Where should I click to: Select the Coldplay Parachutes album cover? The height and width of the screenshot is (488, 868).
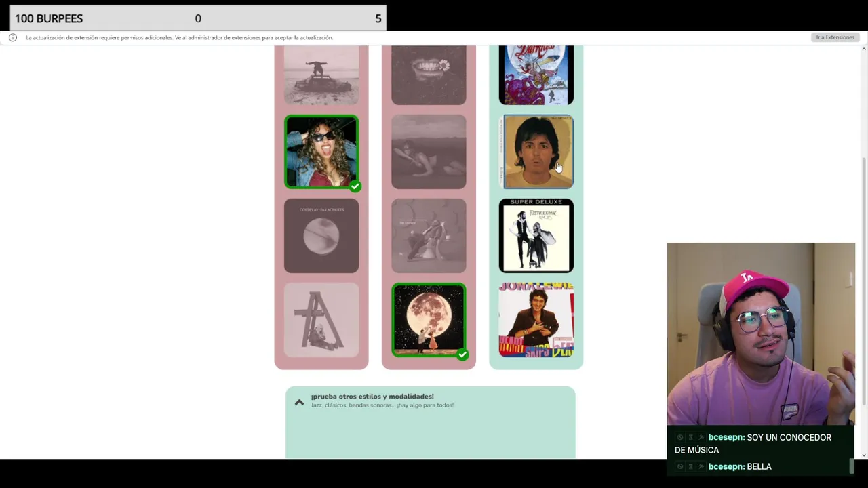click(321, 236)
